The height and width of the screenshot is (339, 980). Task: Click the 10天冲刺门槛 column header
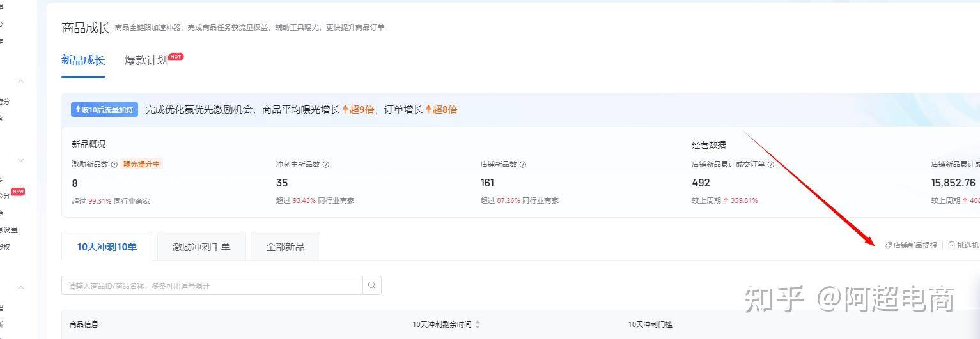pos(650,324)
